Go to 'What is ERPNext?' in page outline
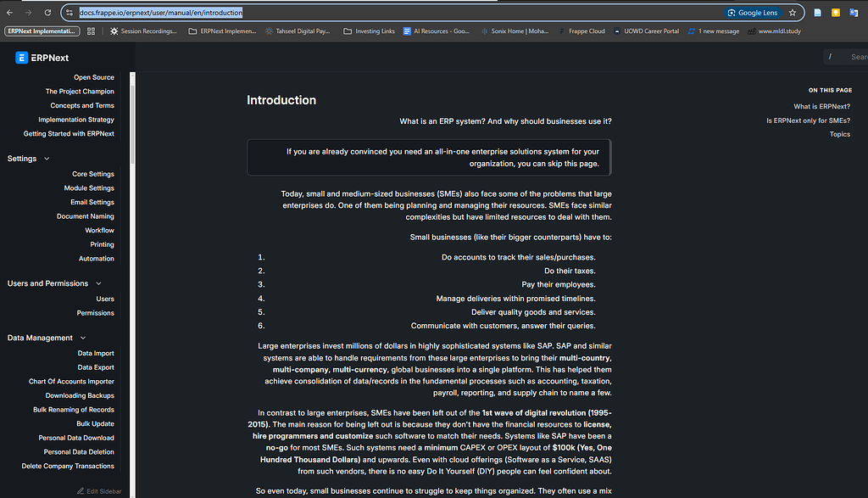The height and width of the screenshot is (498, 868). point(821,107)
